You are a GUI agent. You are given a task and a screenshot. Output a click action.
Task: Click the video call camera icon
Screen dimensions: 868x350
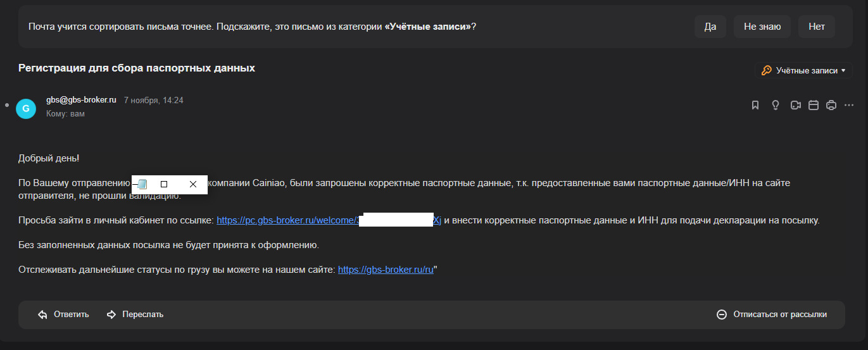tap(795, 105)
